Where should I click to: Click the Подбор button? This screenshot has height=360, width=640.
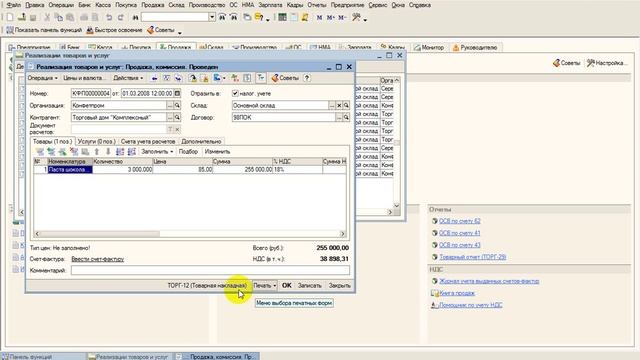(188, 151)
